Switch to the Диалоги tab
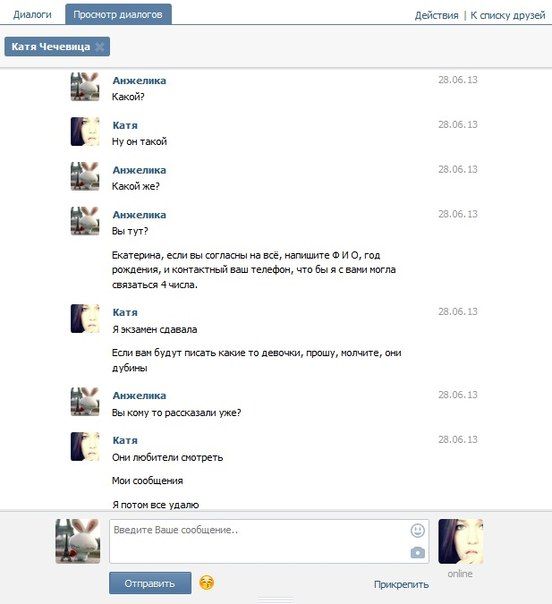 (x=32, y=15)
